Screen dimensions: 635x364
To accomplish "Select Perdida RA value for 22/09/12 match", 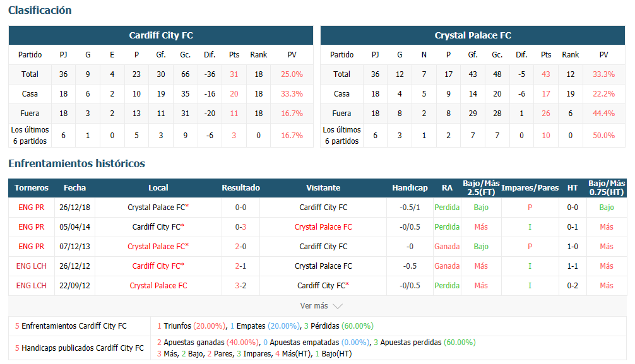I will (x=447, y=285).
